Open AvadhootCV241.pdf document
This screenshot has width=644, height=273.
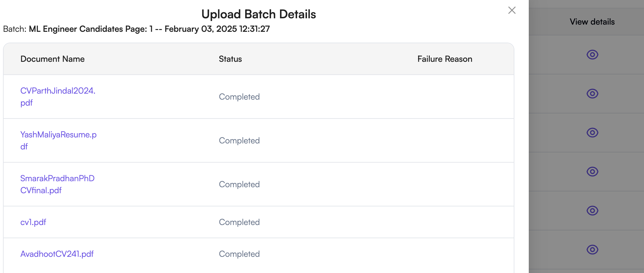[57, 254]
